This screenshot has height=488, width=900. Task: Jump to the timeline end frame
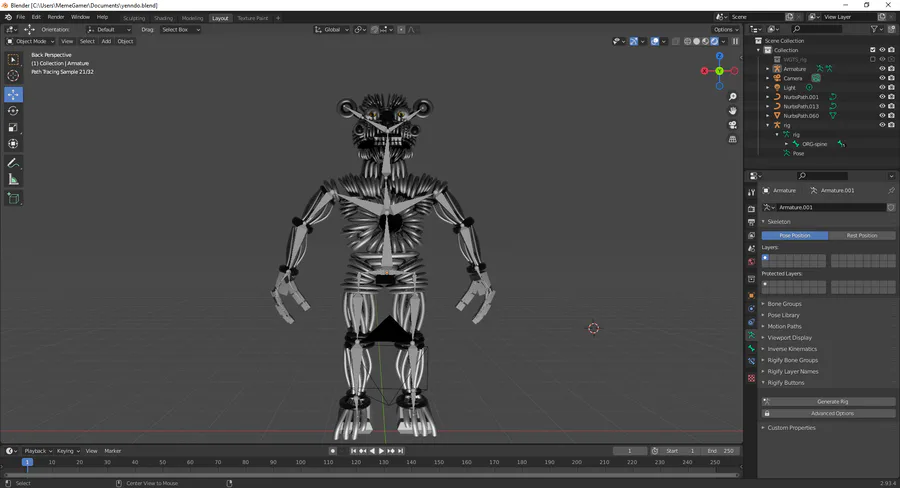click(x=401, y=451)
